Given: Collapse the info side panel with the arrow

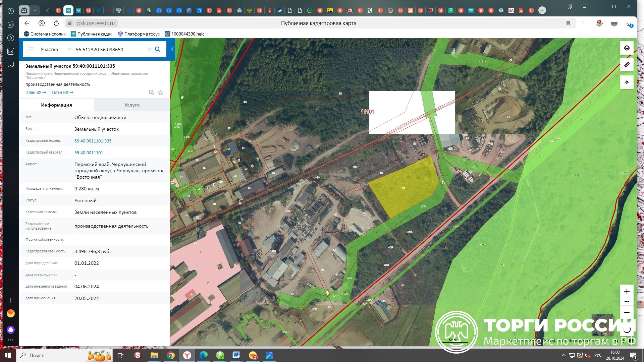Looking at the screenshot, I should 172,49.
